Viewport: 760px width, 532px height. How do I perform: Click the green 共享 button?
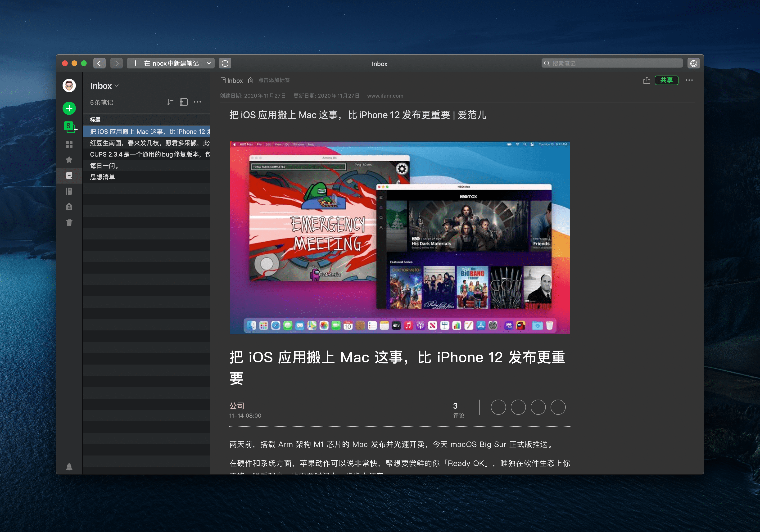(x=666, y=80)
